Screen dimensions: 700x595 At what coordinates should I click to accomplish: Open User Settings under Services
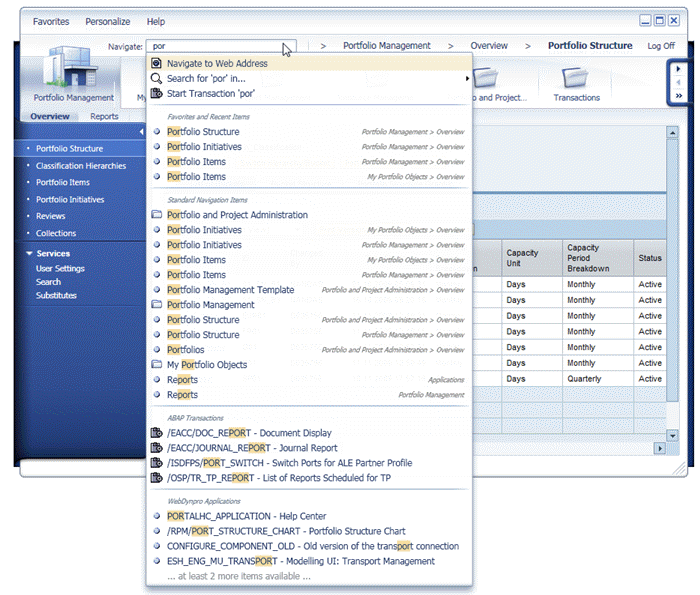(x=60, y=268)
